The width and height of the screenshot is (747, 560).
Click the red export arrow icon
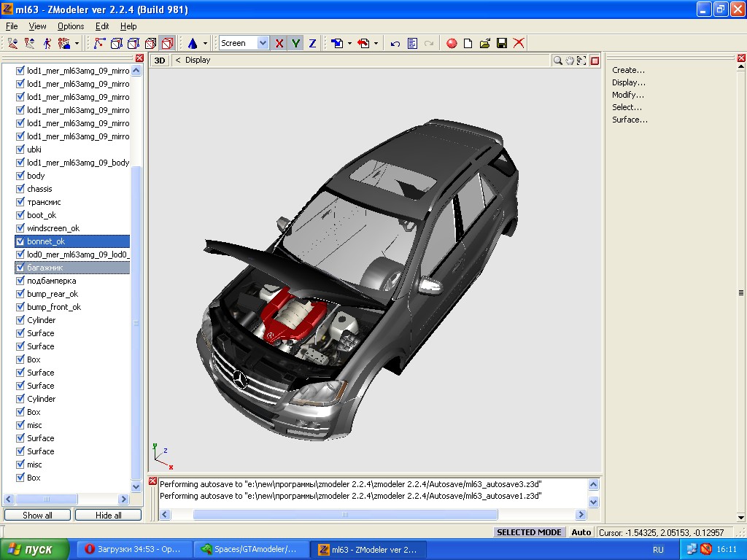(x=363, y=43)
